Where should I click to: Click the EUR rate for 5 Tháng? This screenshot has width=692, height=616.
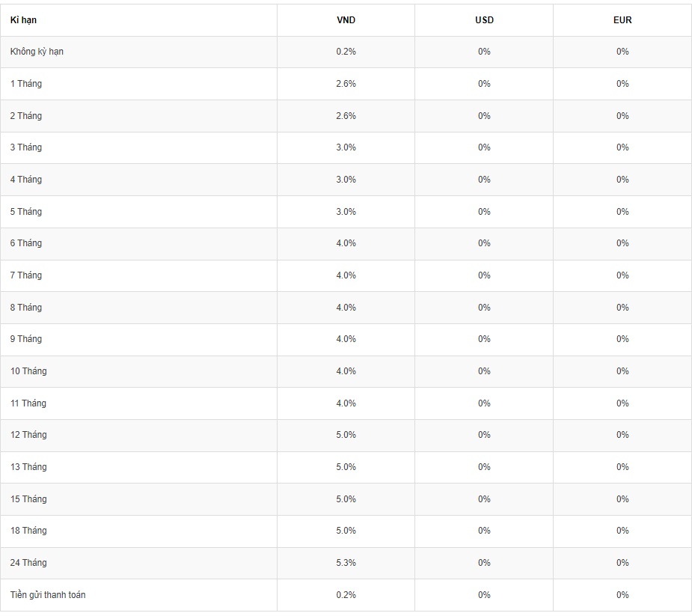coord(622,212)
